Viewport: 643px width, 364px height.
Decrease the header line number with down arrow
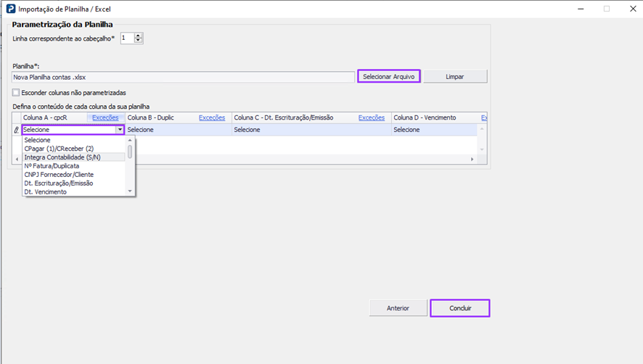coord(139,41)
